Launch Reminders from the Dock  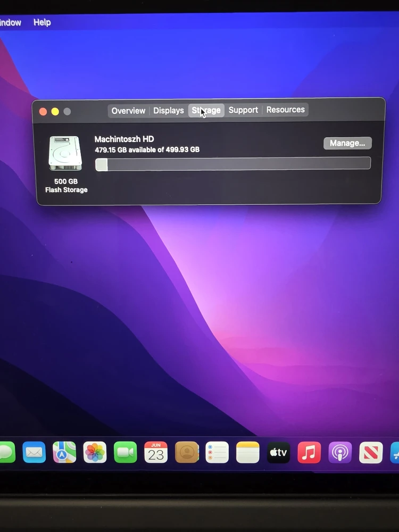pos(217,452)
